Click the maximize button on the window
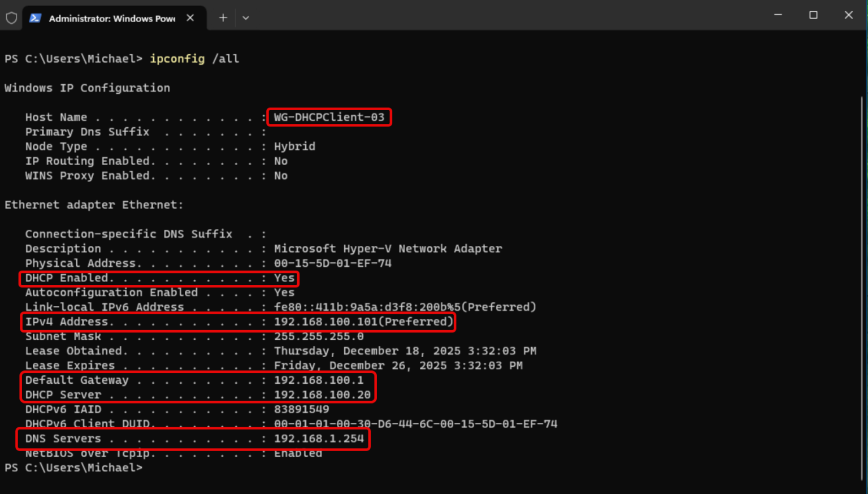This screenshot has height=494, width=868. pos(813,15)
